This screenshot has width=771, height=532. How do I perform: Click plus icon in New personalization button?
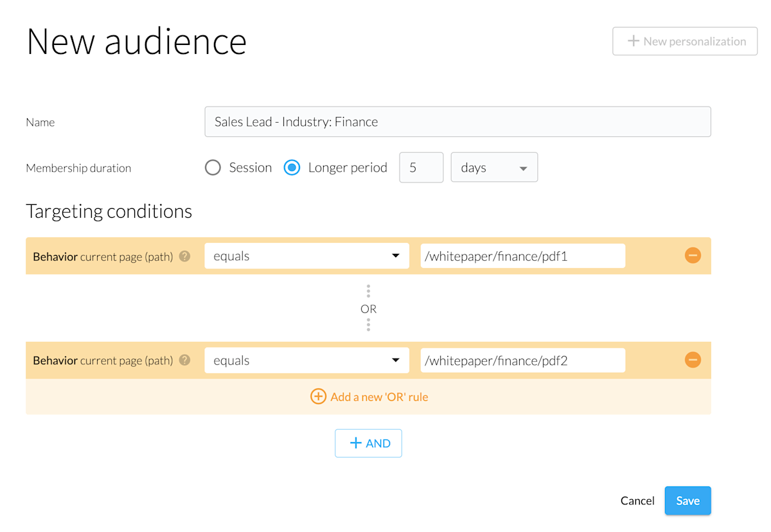[633, 41]
